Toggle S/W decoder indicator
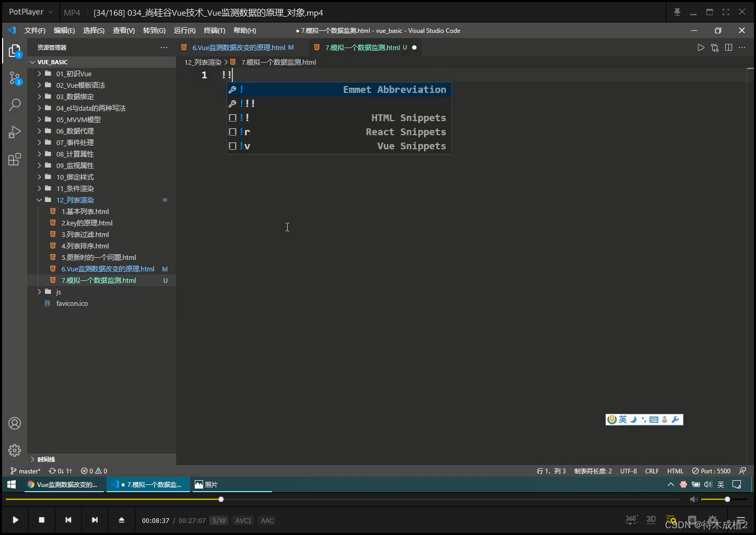The height and width of the screenshot is (535, 756). (x=219, y=520)
